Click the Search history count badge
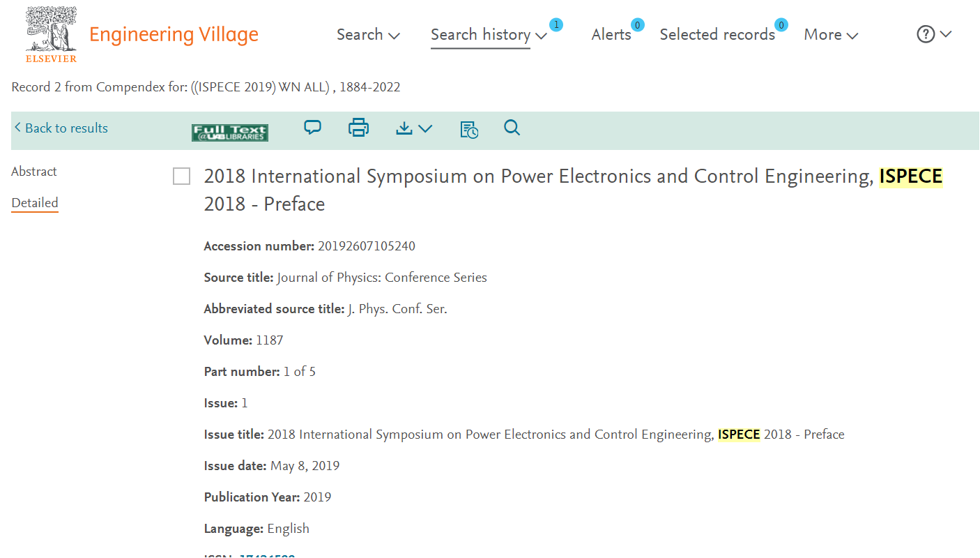 click(556, 25)
